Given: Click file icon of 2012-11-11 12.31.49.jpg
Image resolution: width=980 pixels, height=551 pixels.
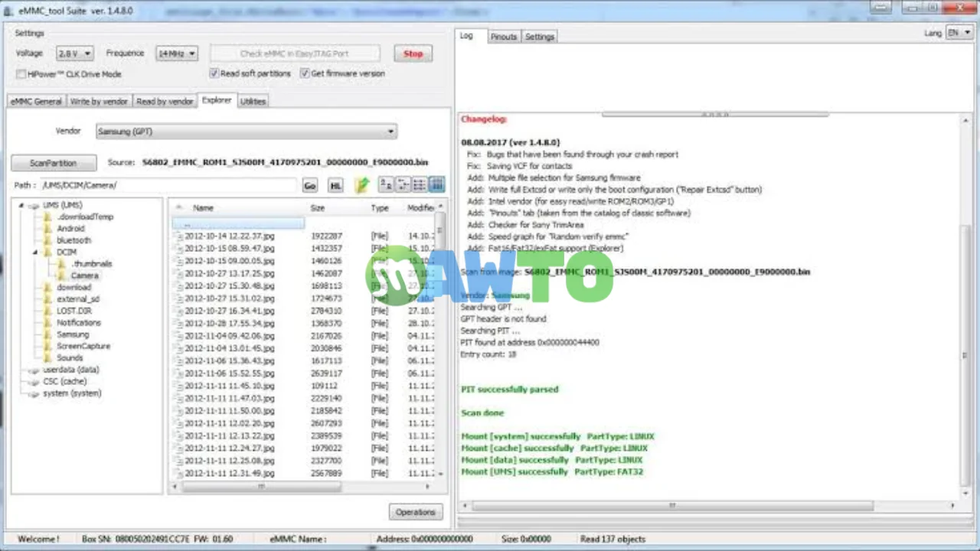Looking at the screenshot, I should pos(179,474).
